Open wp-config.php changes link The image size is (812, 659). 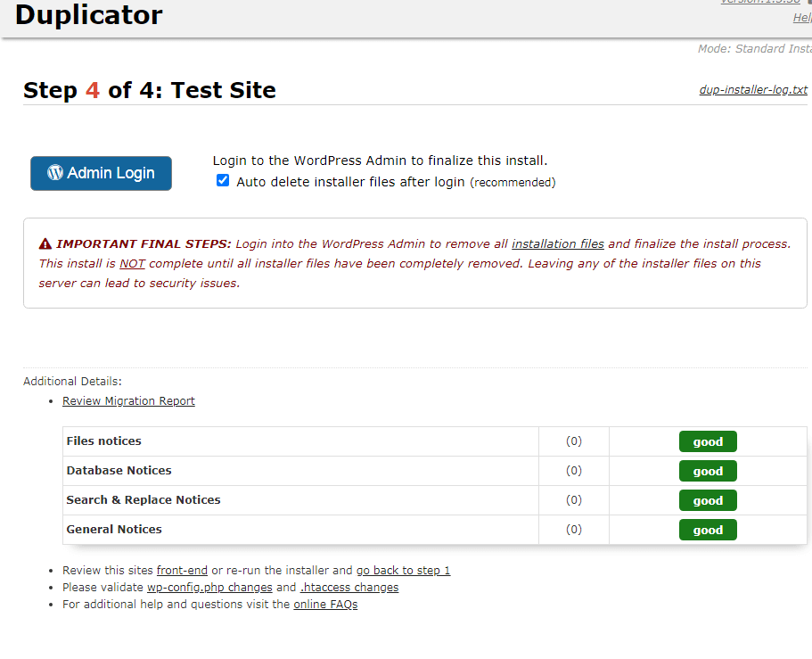[209, 588]
